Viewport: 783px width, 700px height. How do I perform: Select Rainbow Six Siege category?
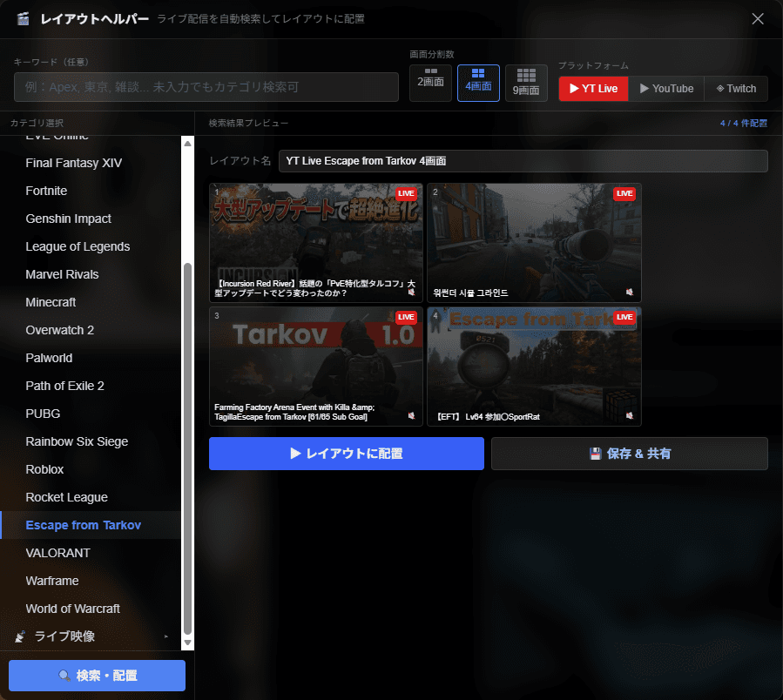tap(91, 442)
